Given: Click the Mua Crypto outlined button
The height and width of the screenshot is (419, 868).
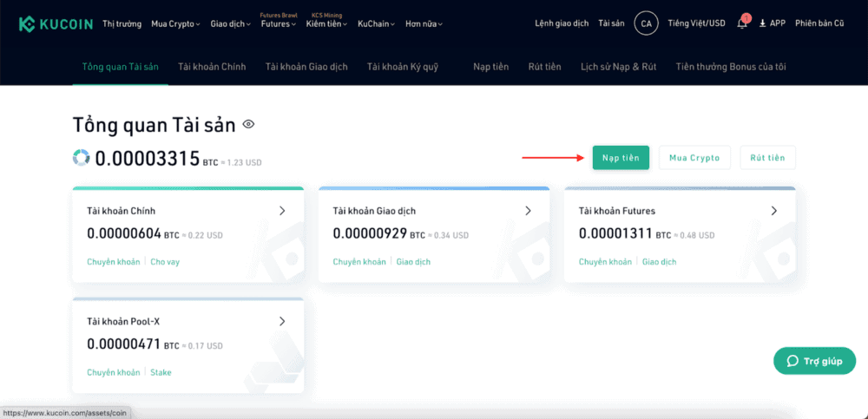Looking at the screenshot, I should [x=694, y=158].
